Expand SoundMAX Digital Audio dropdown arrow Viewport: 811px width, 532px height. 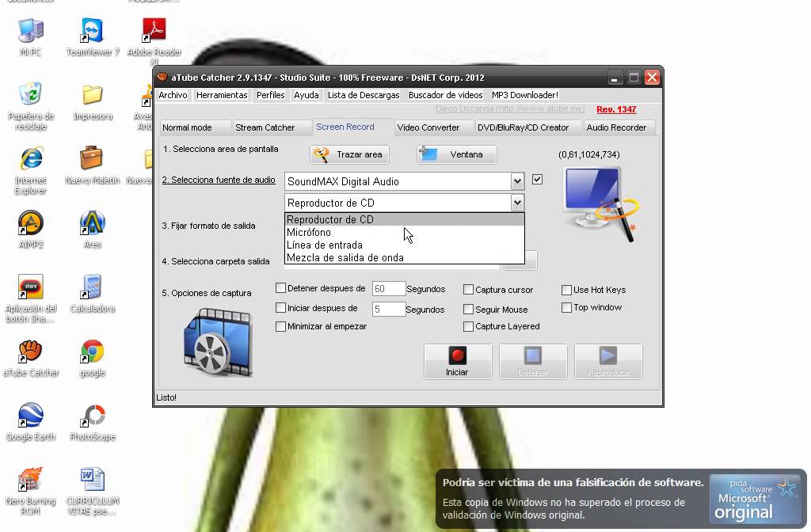tap(517, 181)
